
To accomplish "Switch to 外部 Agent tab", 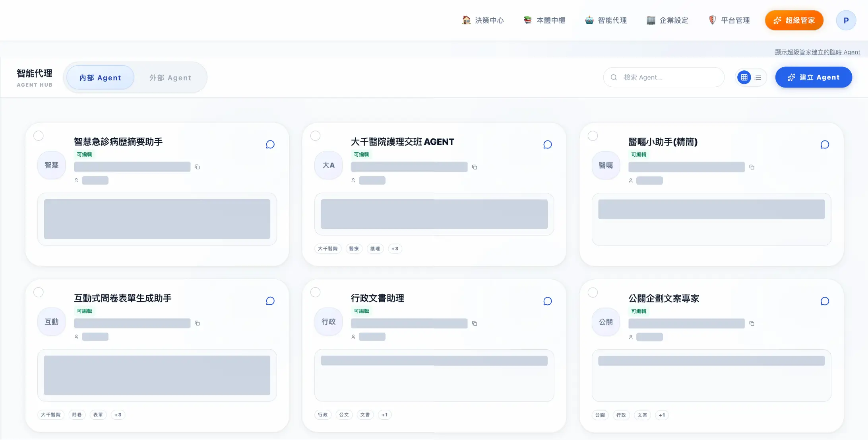I will [x=170, y=78].
